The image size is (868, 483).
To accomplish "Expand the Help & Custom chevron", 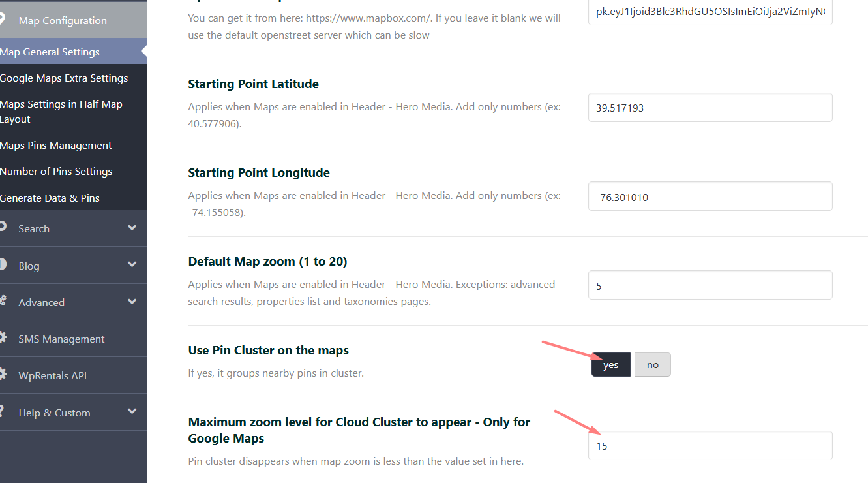I will pos(132,412).
